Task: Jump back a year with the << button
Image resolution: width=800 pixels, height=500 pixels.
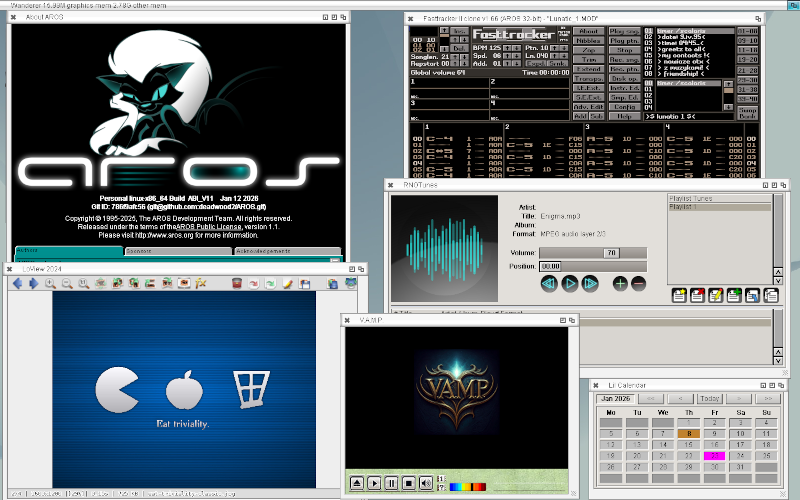Action: pyautogui.click(x=649, y=398)
